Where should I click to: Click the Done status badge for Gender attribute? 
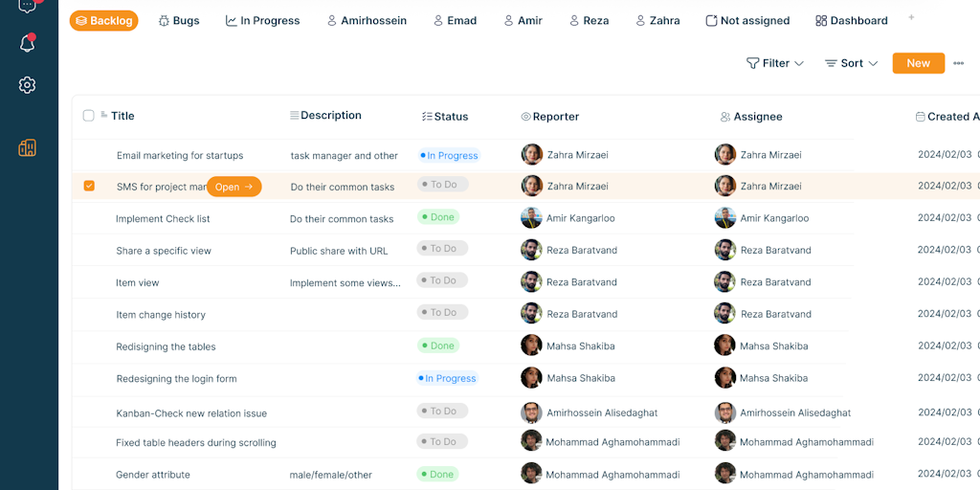[437, 474]
